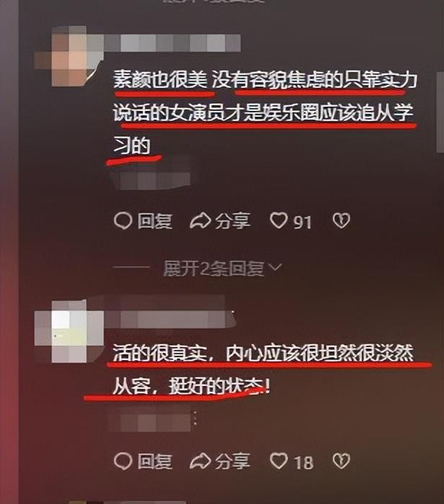Tap broken heart icon on second comment

(341, 461)
